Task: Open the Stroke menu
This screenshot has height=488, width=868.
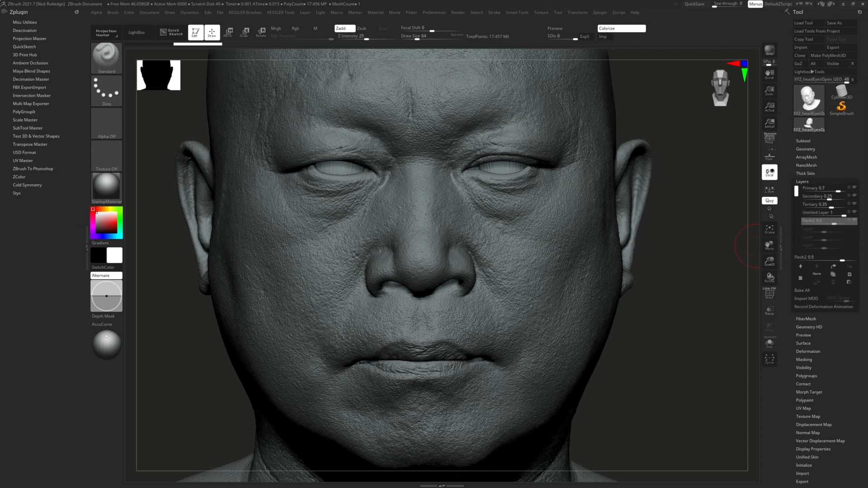Action: point(494,13)
